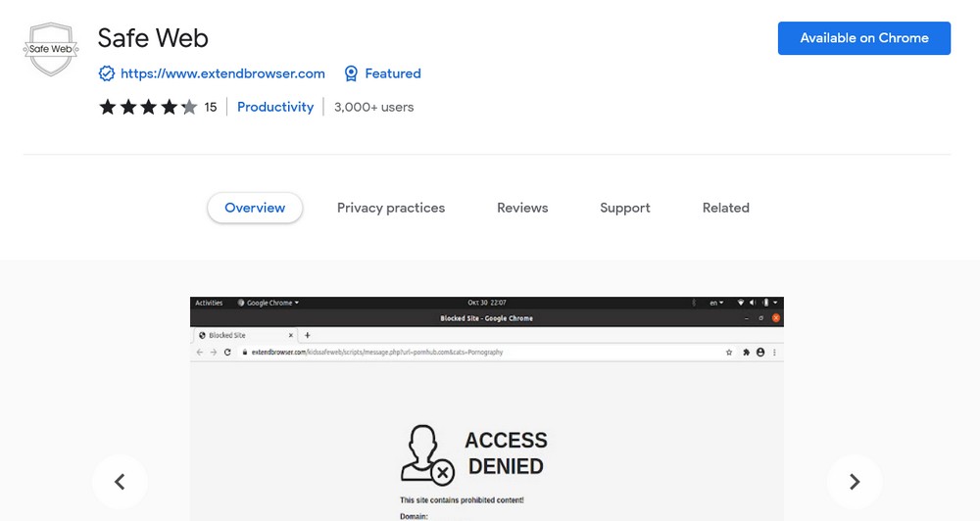980x521 pixels.
Task: Click the verified publisher badge icon
Action: click(x=107, y=73)
